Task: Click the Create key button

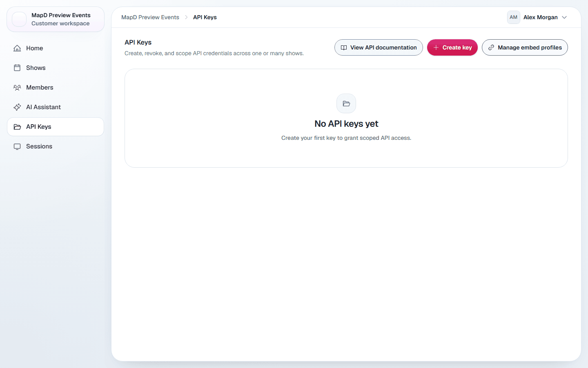Action: (452, 47)
